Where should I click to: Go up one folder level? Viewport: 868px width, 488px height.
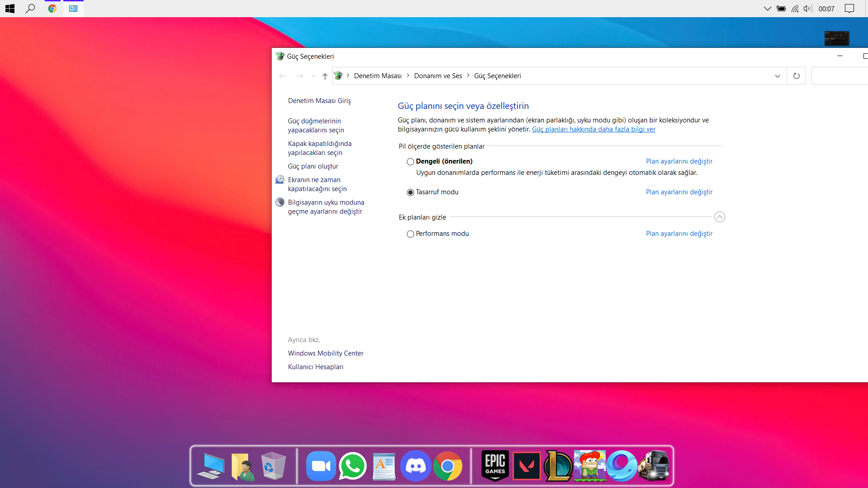pyautogui.click(x=325, y=76)
